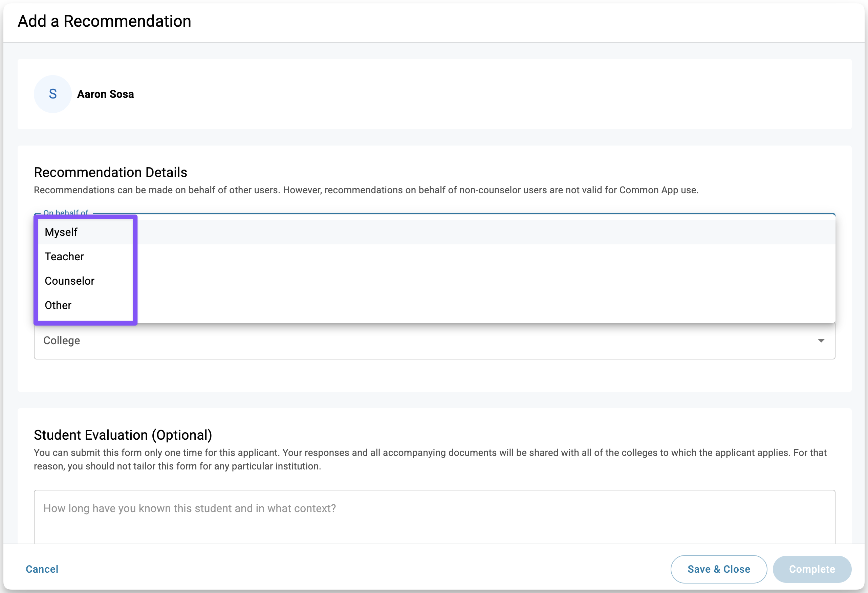
Task: Click the On behalf of field label
Action: pyautogui.click(x=66, y=213)
